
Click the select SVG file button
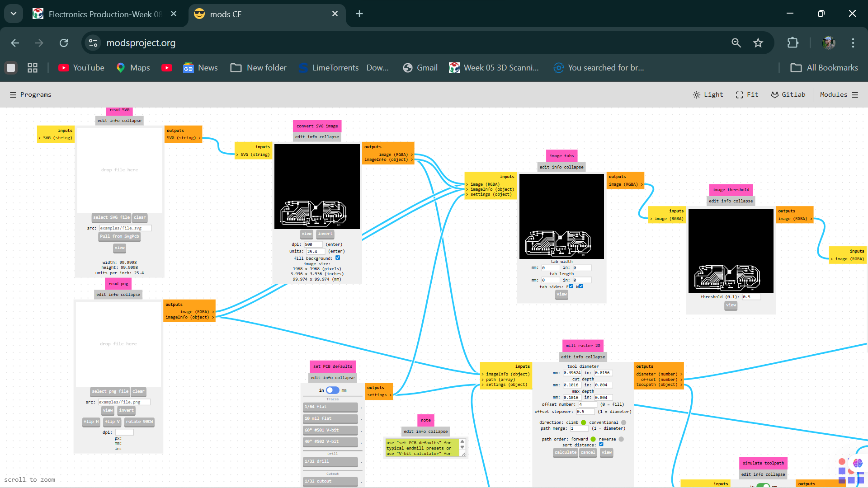[x=111, y=217]
